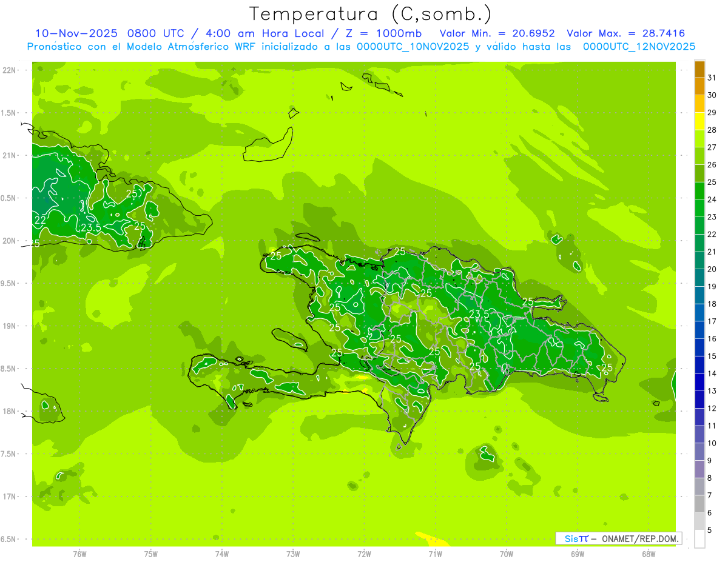Click the '8' color scale label
This screenshot has height=562, width=728.
pos(710,478)
